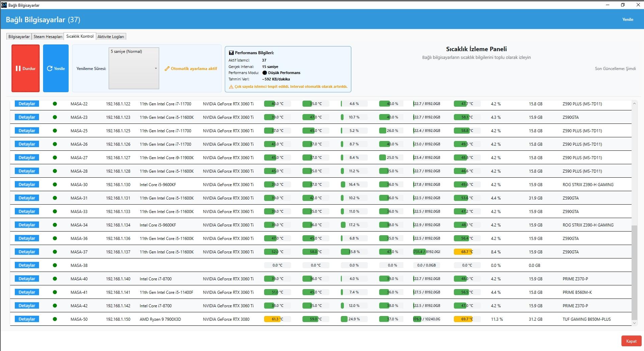This screenshot has height=351, width=644.
Task: Click the orange 68.7 °C bar for MASA-37
Action: pos(463,252)
